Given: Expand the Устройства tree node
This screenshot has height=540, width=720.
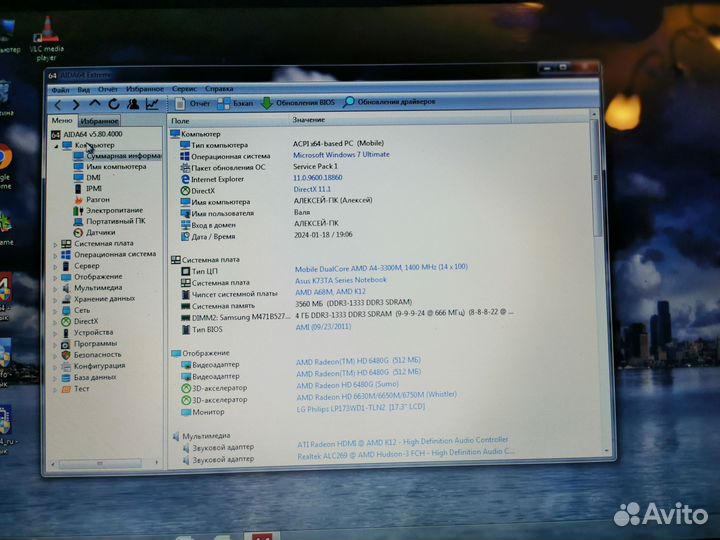Looking at the screenshot, I should [x=56, y=333].
